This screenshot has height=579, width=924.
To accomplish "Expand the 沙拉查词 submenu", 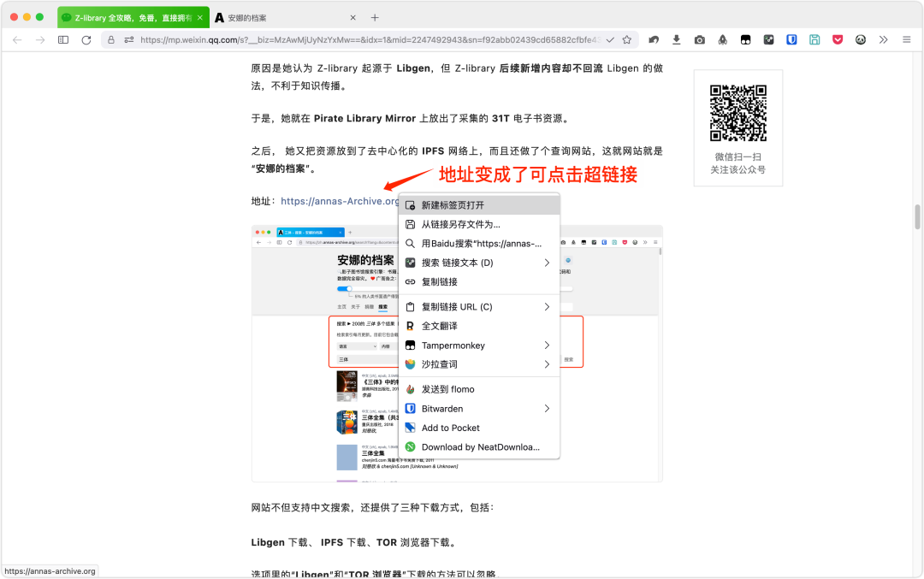I will [479, 364].
